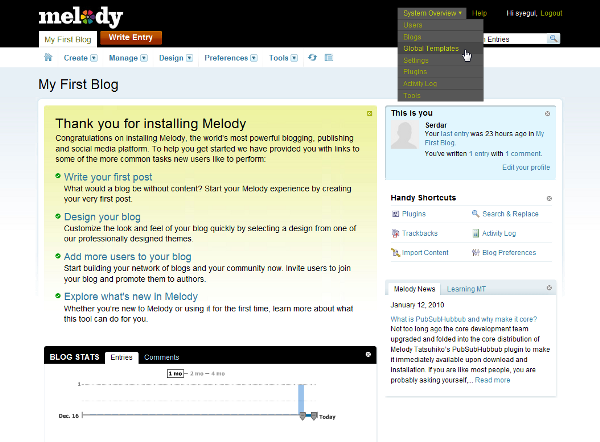Close the Blog Stats widget

tap(368, 355)
